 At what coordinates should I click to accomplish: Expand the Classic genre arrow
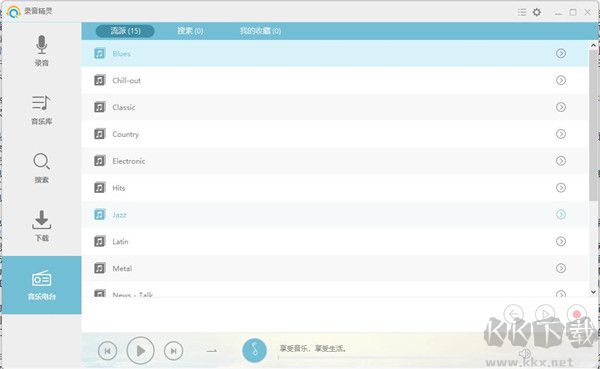[x=561, y=107]
